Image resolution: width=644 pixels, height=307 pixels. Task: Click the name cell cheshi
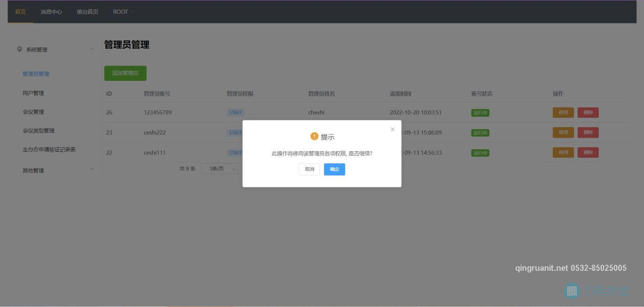pyautogui.click(x=316, y=113)
